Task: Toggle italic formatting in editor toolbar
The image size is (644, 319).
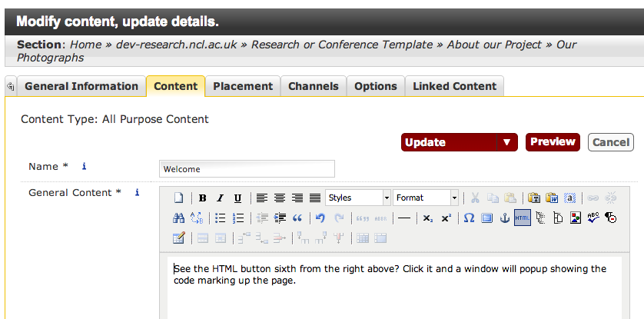Action: point(220,198)
